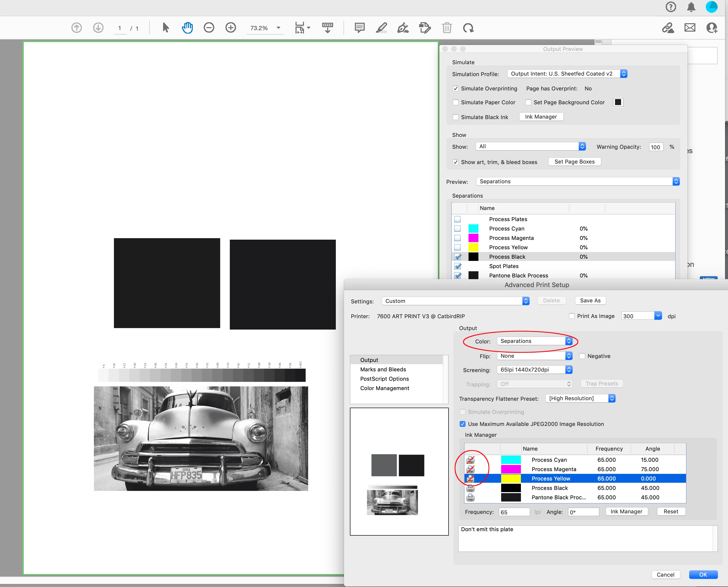Screen dimensions: 728x587
Task: Enable Simulate Paper Color checkbox
Action: (x=456, y=103)
